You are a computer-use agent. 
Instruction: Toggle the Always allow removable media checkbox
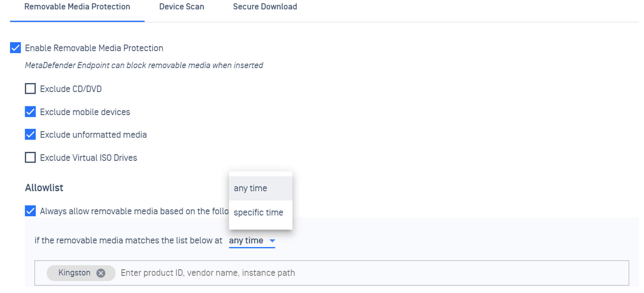click(30, 211)
